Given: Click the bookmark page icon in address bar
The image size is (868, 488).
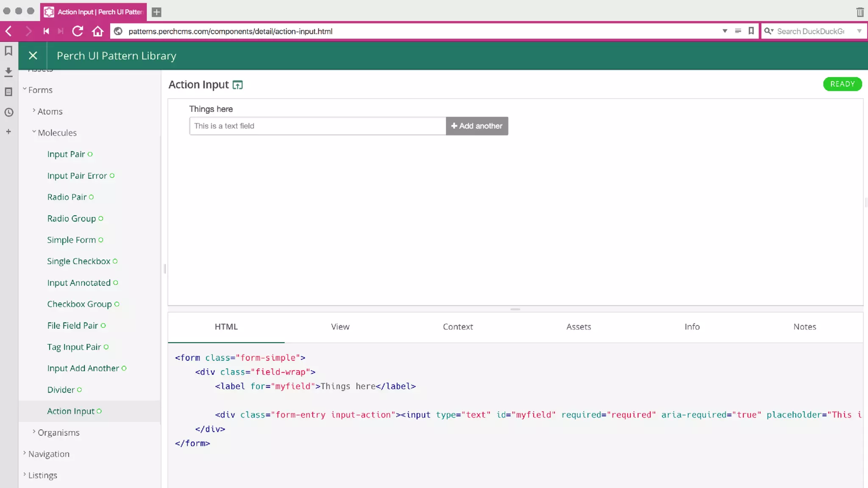Looking at the screenshot, I should pos(751,31).
